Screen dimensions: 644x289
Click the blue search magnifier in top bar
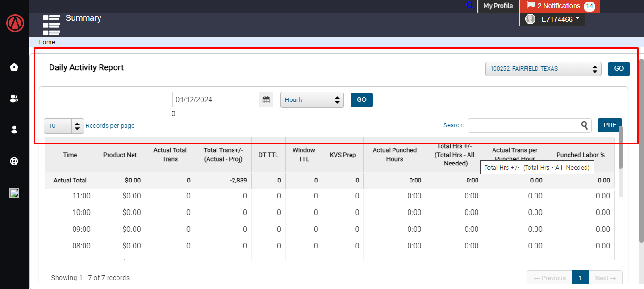point(469,6)
